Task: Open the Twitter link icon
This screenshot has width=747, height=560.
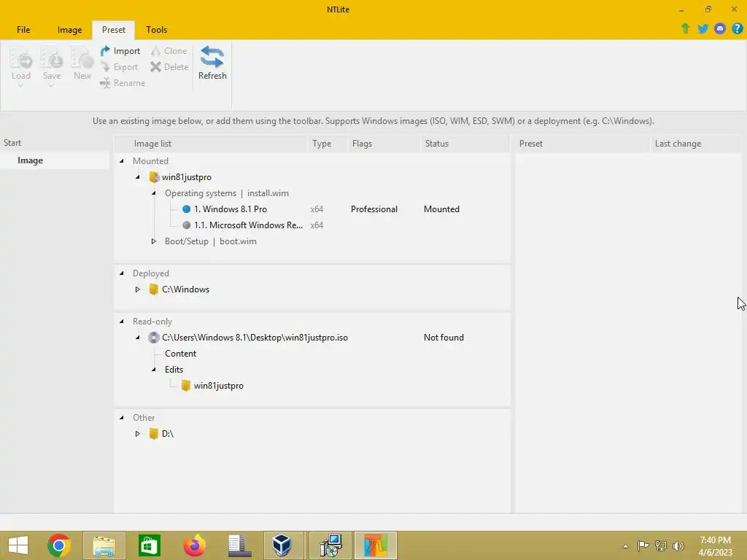Action: click(703, 28)
